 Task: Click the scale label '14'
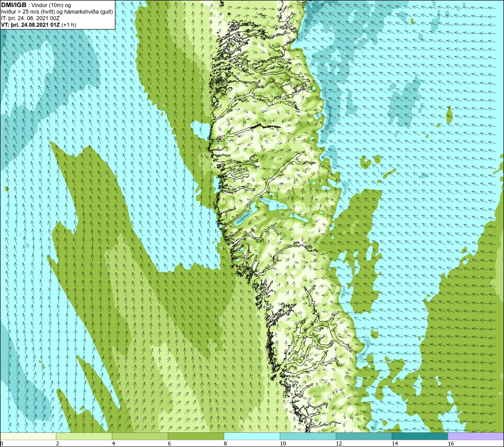395,443
